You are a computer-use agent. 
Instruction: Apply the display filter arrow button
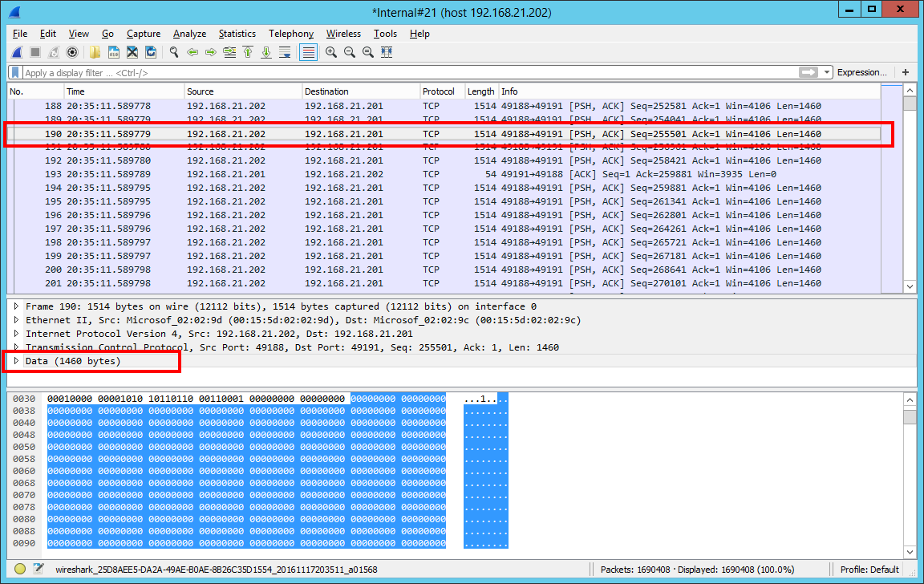point(808,72)
